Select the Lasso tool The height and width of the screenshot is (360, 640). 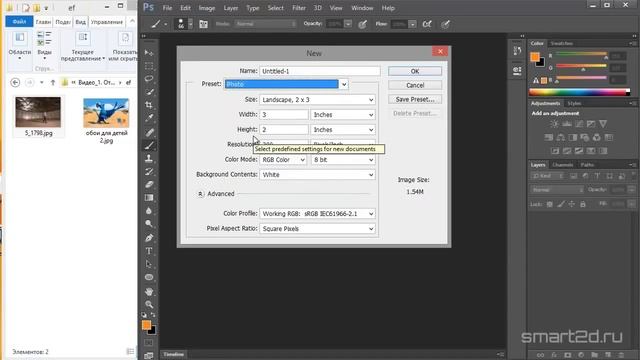pos(149,78)
